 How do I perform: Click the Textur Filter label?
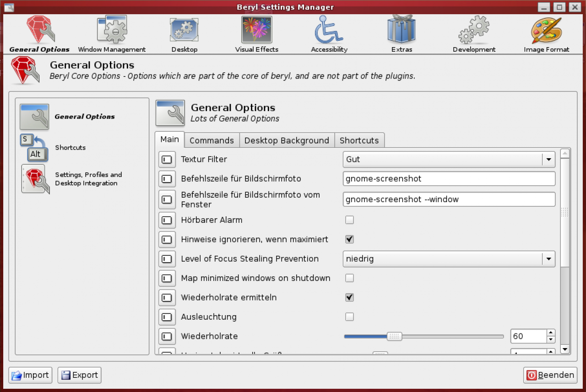pos(204,160)
